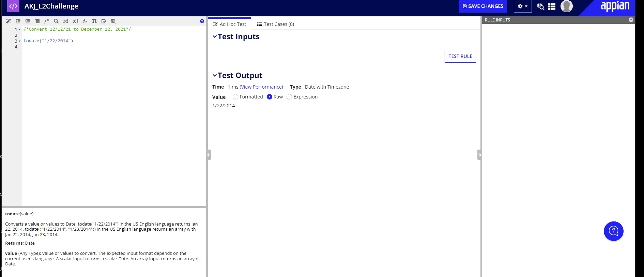This screenshot has height=277, width=644.
Task: Open the settings gear dropdown menu
Action: tap(523, 6)
